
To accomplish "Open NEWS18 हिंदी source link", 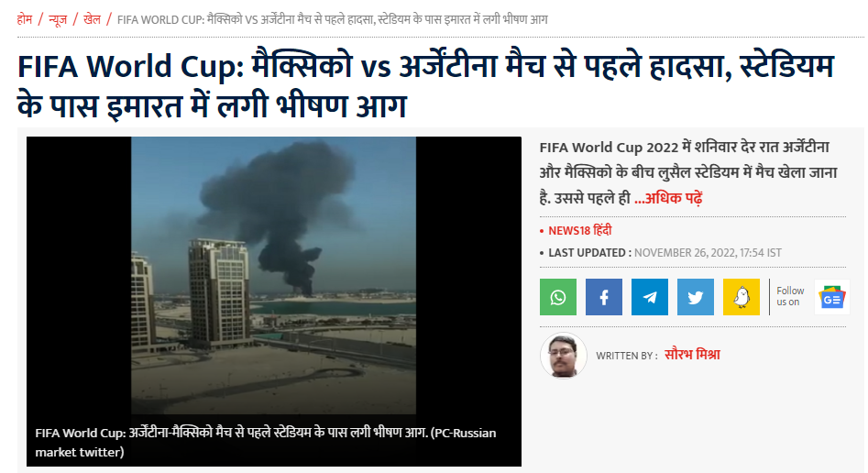I will point(579,230).
